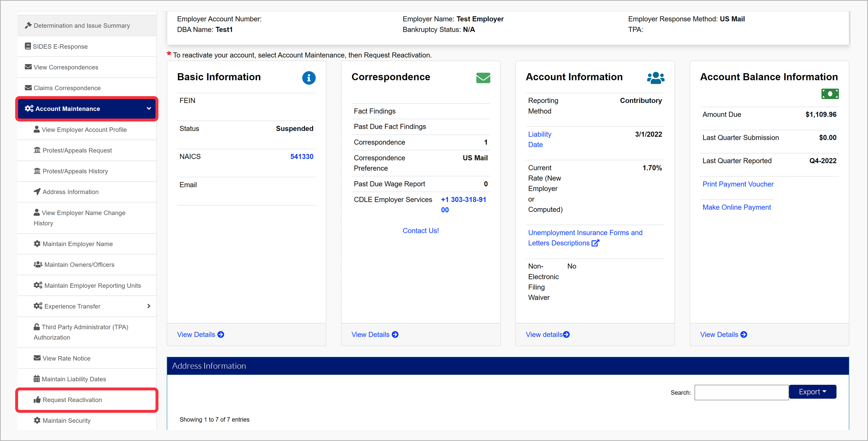Screen dimensions: 868x441
Task: Click the SIDES E-Response document icon
Action: [x=28, y=46]
